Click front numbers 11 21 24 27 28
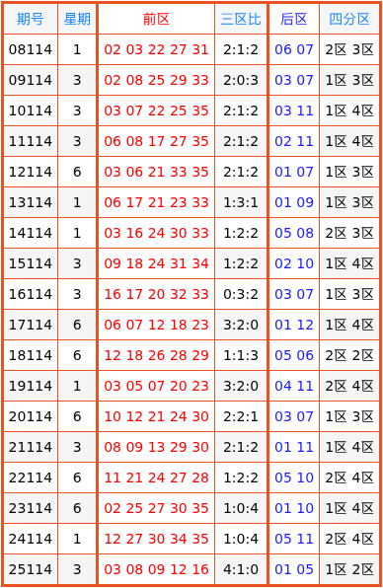 (156, 478)
